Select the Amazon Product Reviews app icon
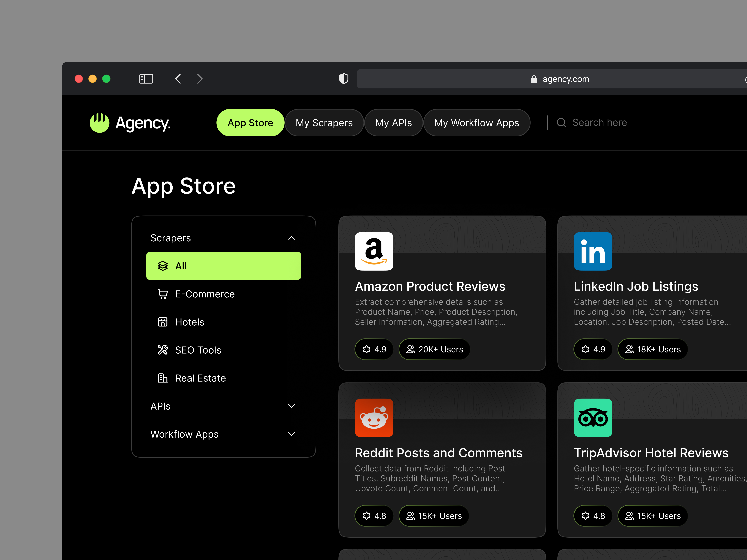 [374, 252]
